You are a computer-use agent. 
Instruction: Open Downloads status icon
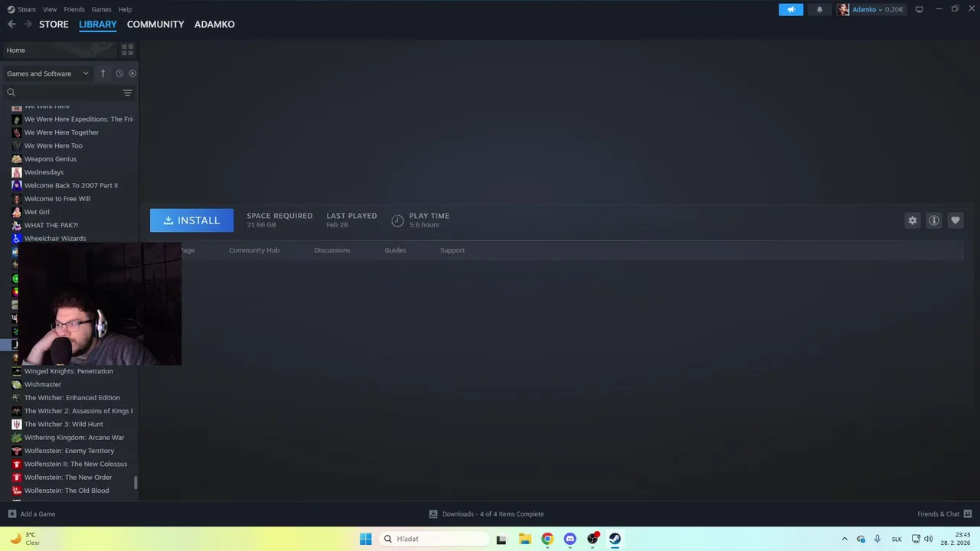pyautogui.click(x=433, y=514)
